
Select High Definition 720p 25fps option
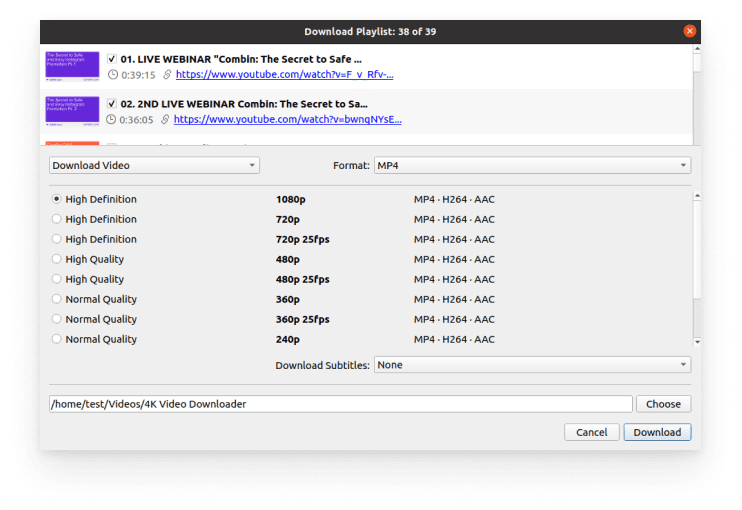click(x=56, y=239)
